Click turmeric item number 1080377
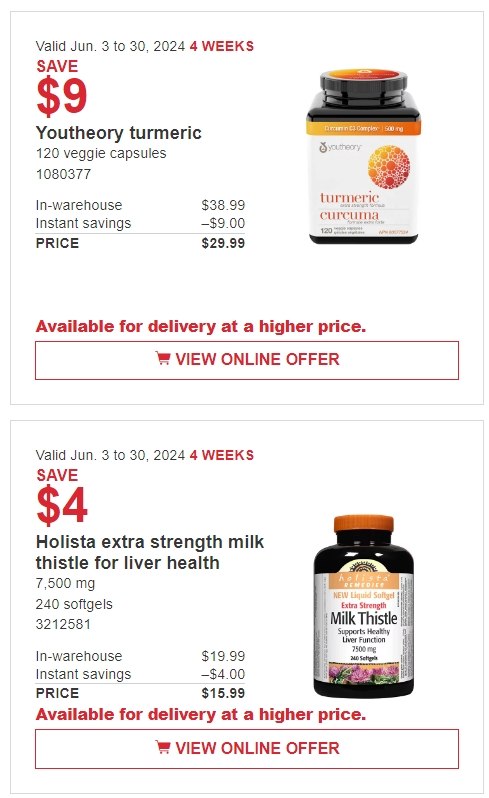This screenshot has height=798, width=489. point(63,174)
